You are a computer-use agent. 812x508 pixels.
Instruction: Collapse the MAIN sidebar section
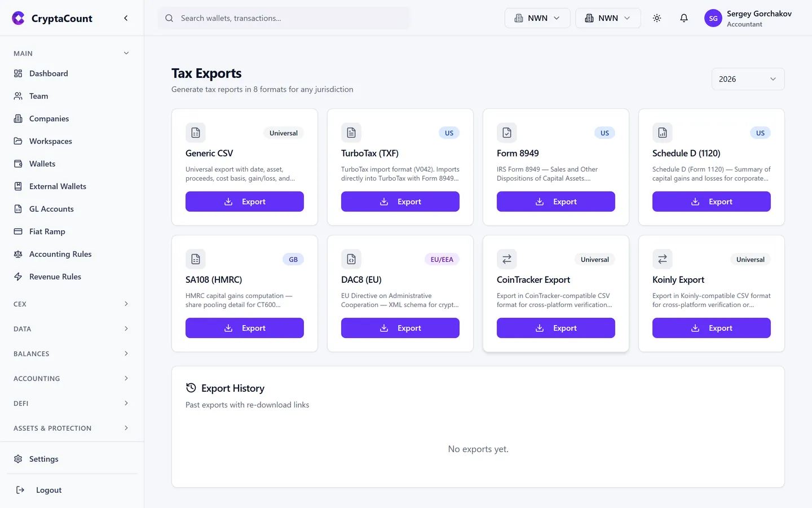coord(72,53)
